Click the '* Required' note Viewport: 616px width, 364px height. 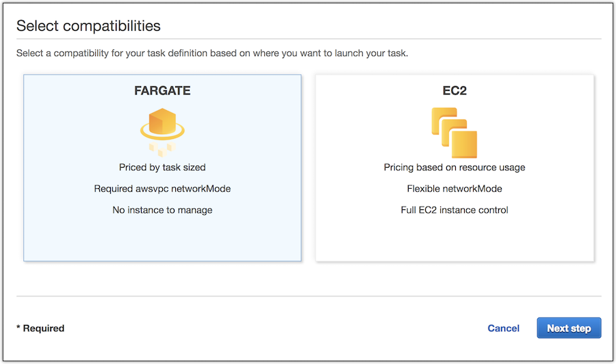(x=40, y=328)
